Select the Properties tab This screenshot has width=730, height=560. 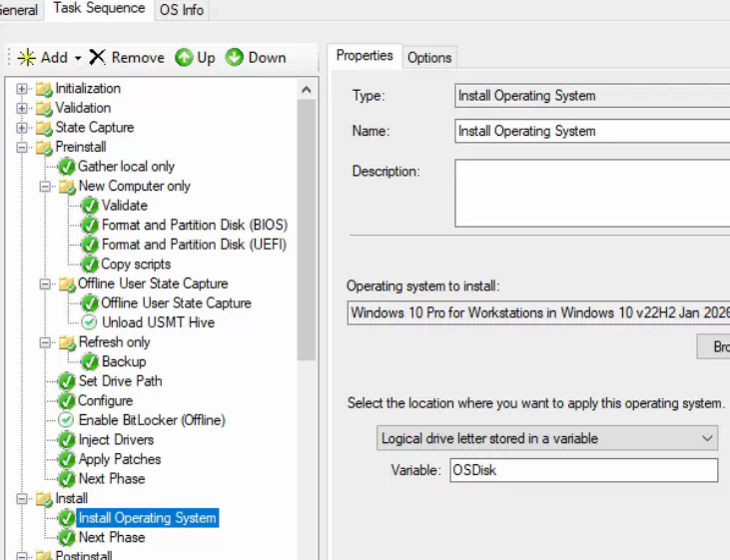[365, 55]
